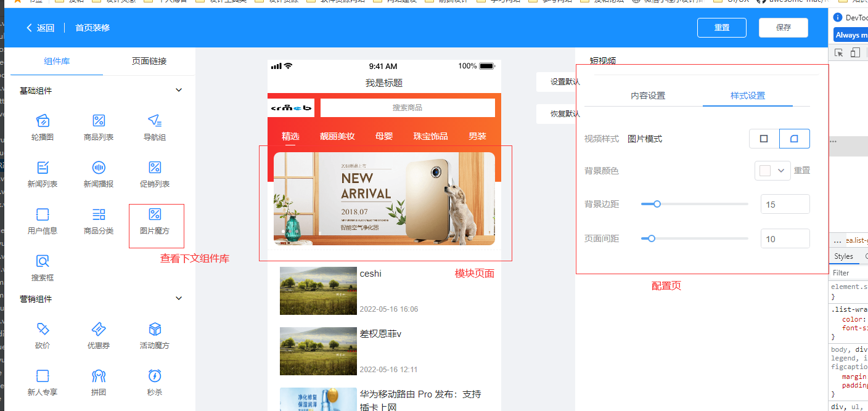Add the 轮播图 carousel component
868x411 pixels.
(x=43, y=127)
